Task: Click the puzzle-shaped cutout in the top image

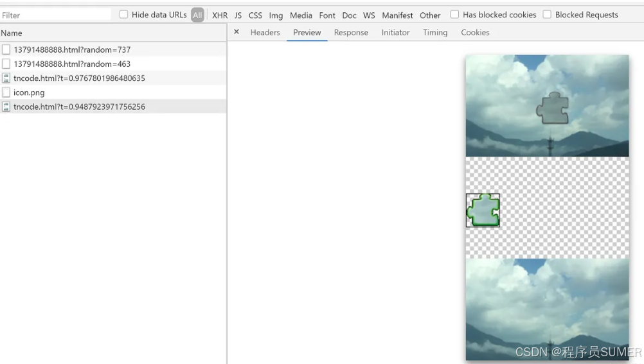Action: tap(553, 108)
